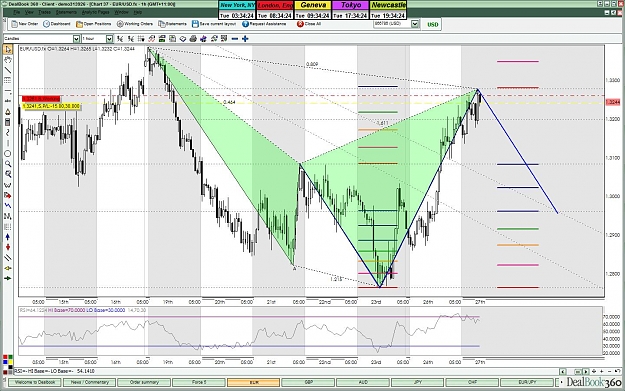Click the yellow 1.3241 sell order label

tap(51, 106)
